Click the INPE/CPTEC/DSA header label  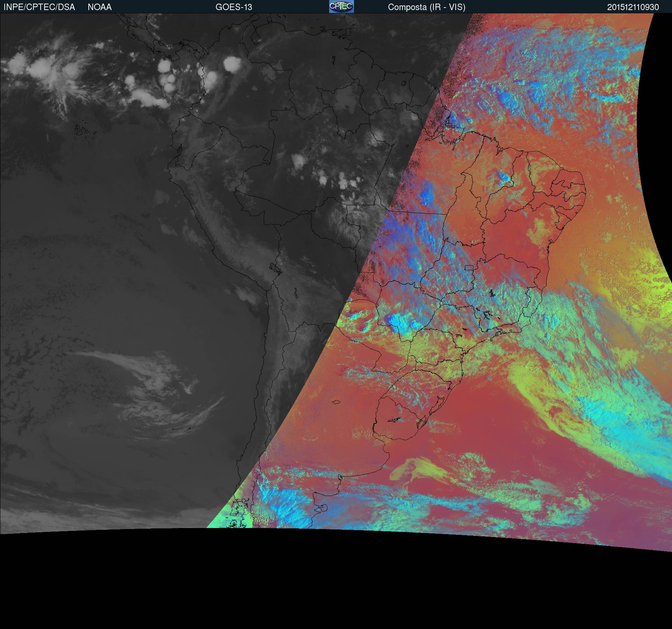point(39,7)
